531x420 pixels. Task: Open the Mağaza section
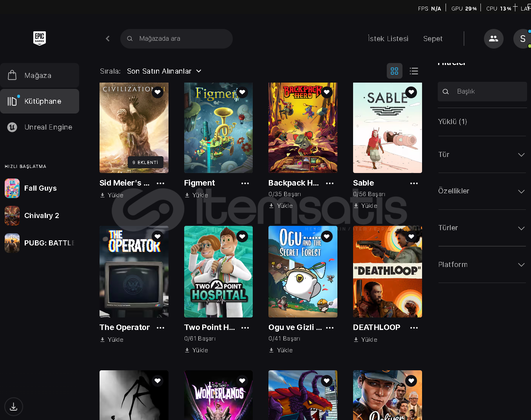pos(40,75)
